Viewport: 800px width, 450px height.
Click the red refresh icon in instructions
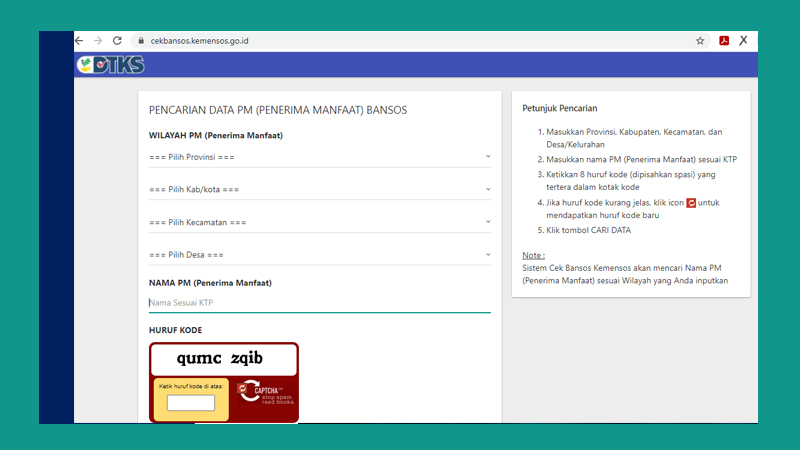click(691, 203)
